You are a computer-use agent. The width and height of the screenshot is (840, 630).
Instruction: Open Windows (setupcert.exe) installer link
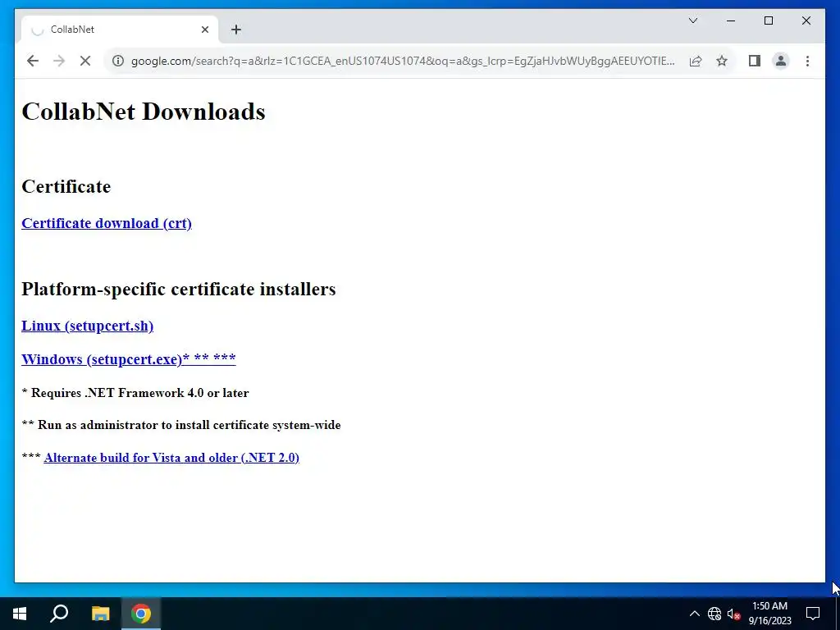click(x=129, y=359)
